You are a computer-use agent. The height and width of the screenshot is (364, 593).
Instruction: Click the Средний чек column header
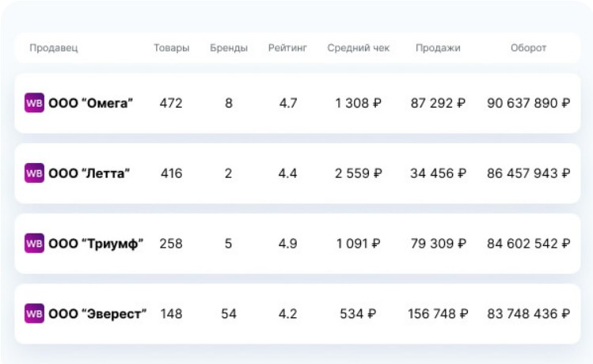359,48
